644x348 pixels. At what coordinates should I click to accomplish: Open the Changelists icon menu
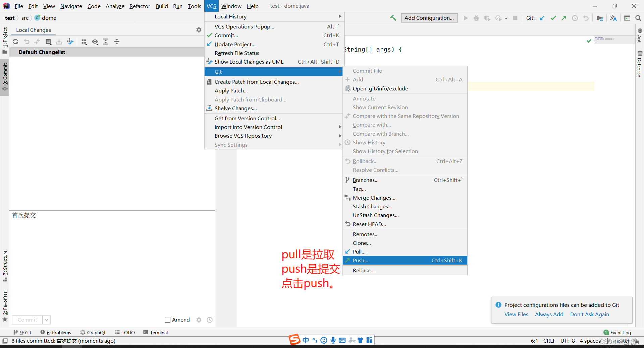pos(48,42)
